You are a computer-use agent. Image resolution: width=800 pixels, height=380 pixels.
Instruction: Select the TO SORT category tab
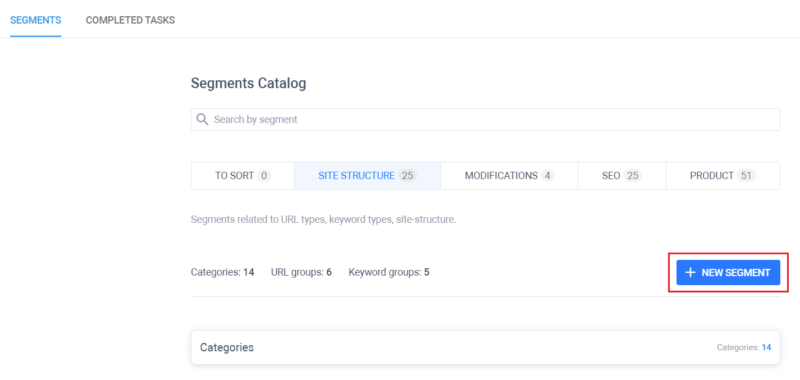[x=243, y=176]
